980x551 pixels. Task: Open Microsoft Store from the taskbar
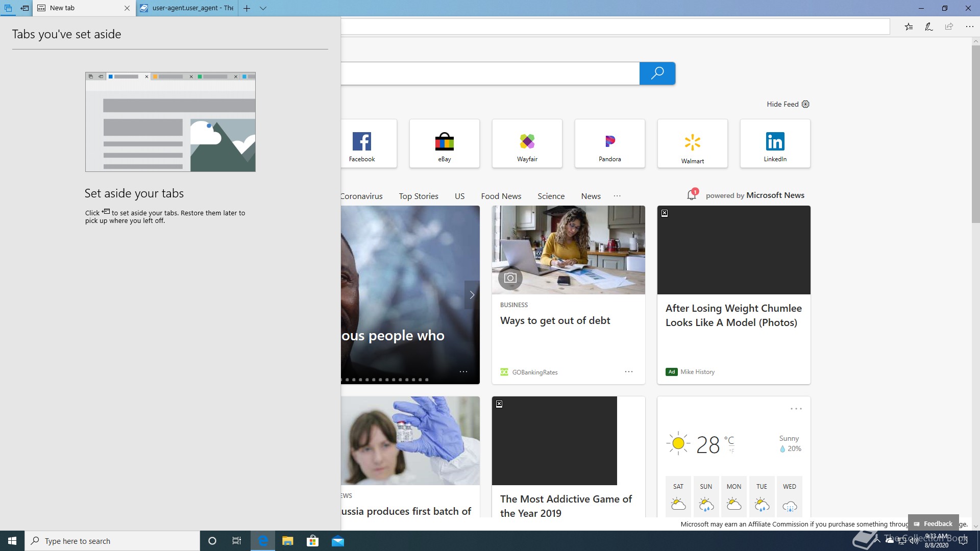coord(312,541)
